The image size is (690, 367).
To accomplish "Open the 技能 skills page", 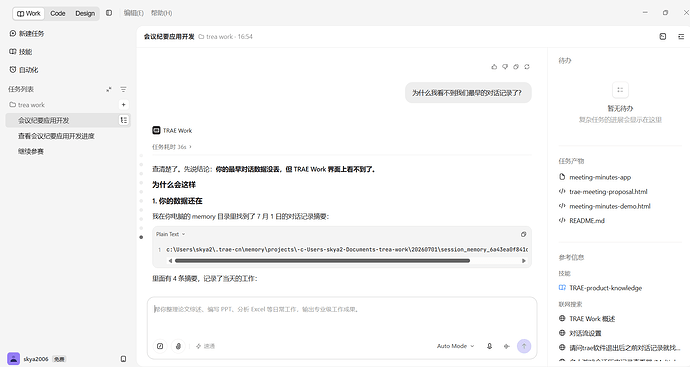I will click(21, 51).
